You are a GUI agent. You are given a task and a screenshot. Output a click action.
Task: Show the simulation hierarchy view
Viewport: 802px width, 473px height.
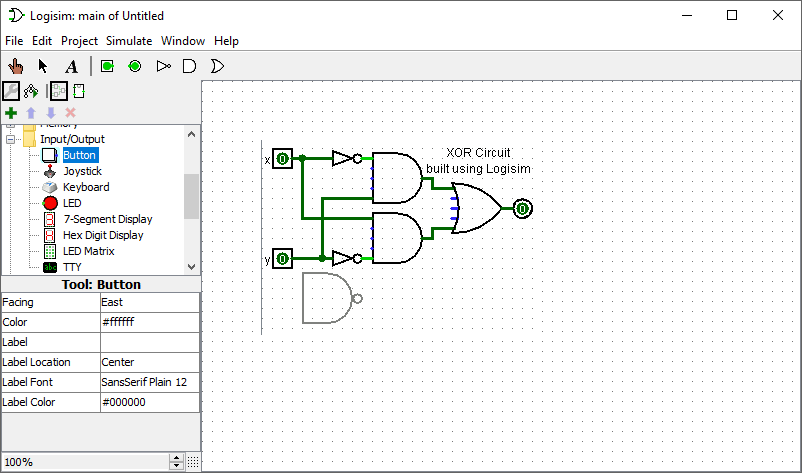pyautogui.click(x=30, y=91)
